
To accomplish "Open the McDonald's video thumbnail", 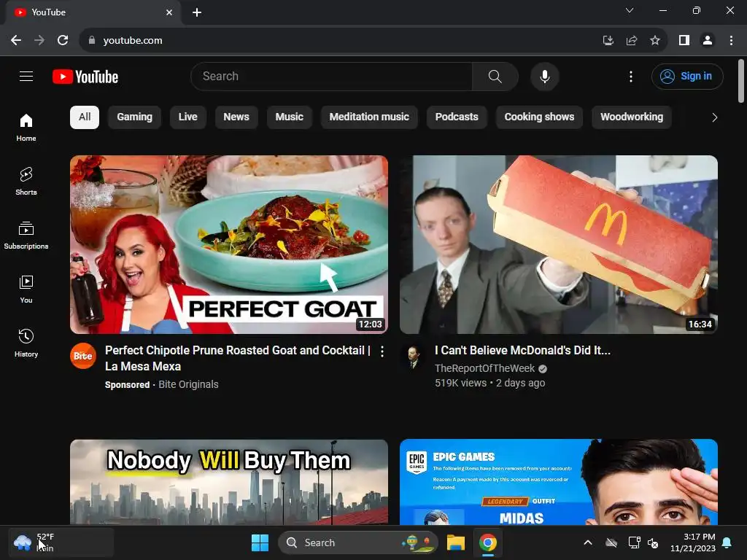I will 559,245.
